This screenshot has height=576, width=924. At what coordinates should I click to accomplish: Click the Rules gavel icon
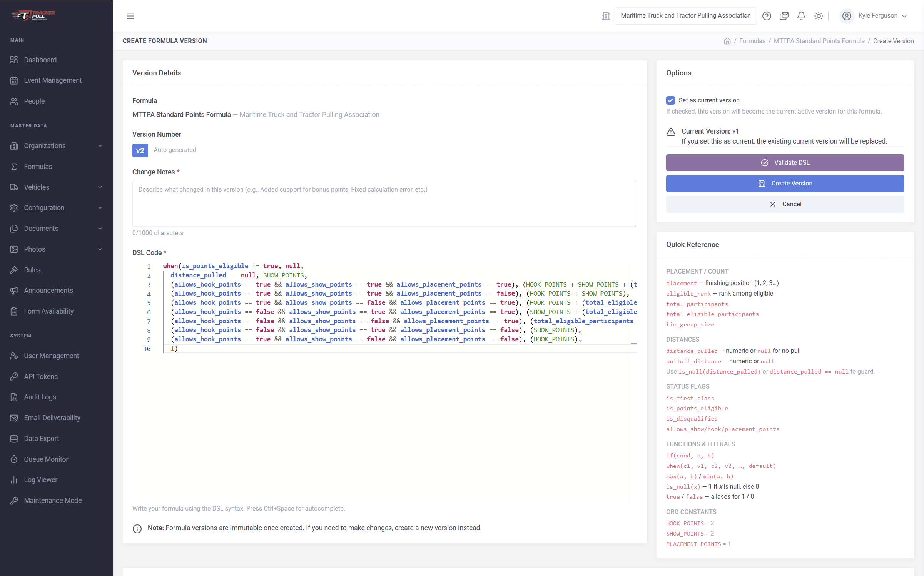[14, 270]
